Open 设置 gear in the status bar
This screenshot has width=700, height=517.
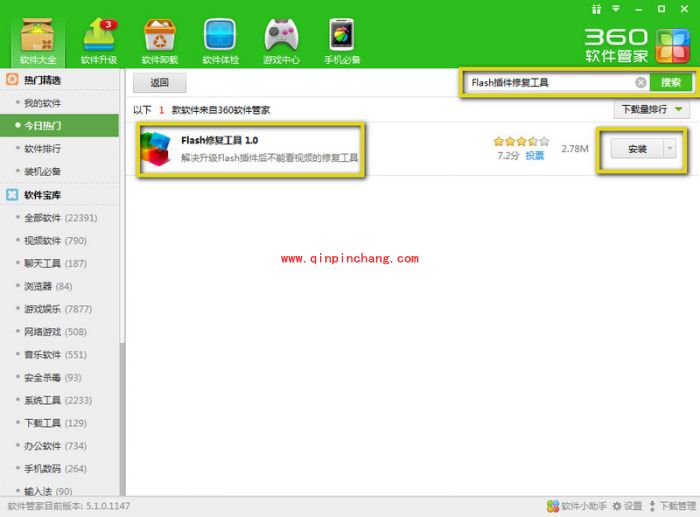pyautogui.click(x=627, y=506)
